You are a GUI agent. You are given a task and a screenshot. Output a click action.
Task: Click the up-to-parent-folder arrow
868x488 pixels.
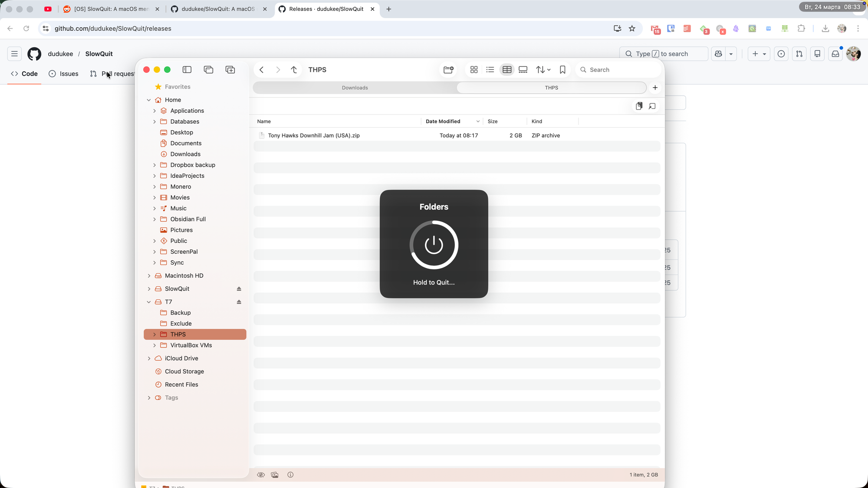294,70
